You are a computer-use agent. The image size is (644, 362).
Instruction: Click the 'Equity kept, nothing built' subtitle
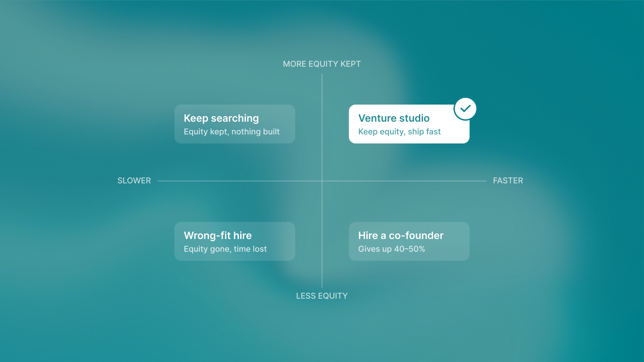pyautogui.click(x=232, y=132)
